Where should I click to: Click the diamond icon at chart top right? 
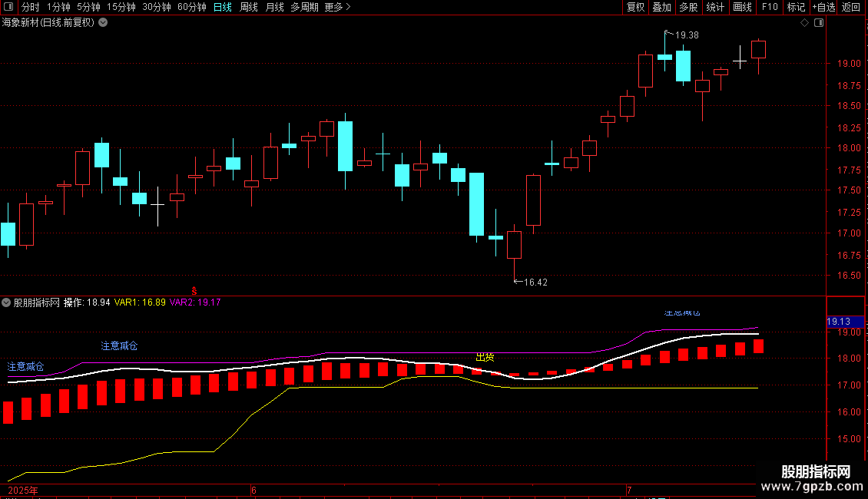805,23
